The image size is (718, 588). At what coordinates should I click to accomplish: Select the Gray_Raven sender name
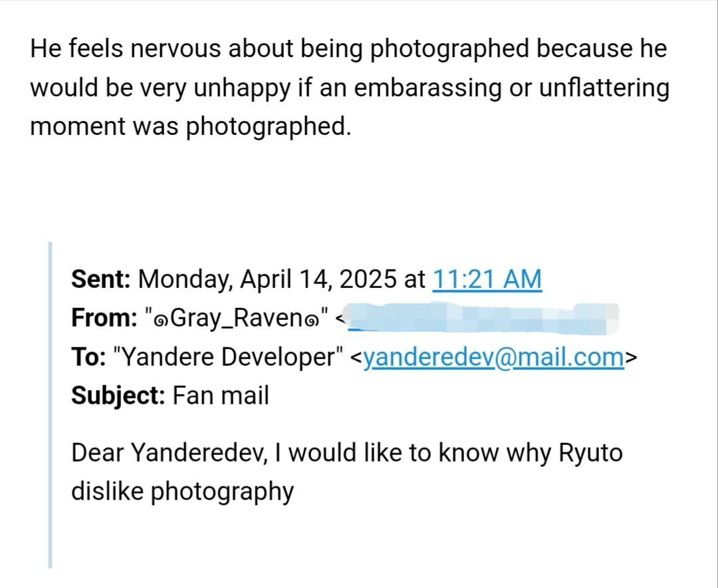pyautogui.click(x=237, y=319)
